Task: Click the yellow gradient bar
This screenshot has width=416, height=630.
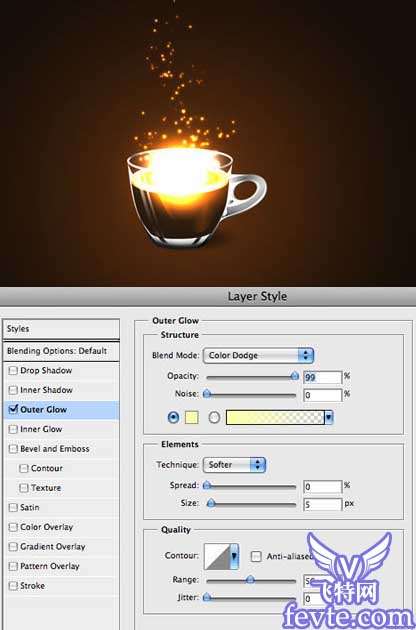Action: click(x=275, y=417)
